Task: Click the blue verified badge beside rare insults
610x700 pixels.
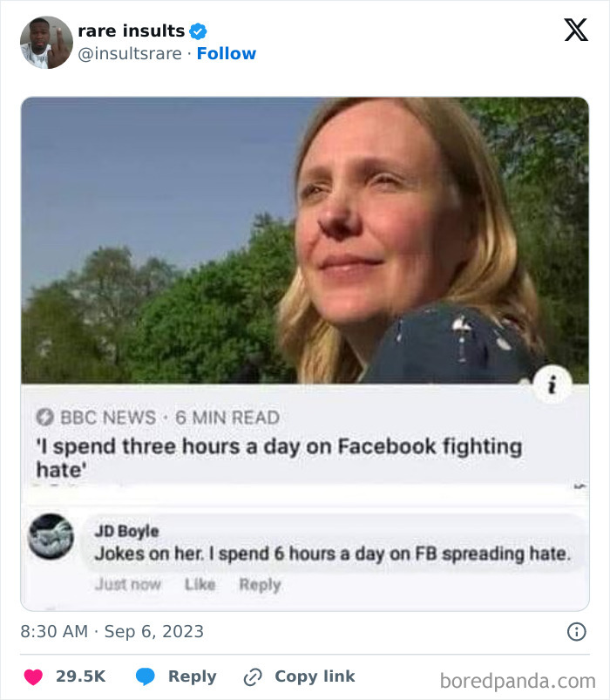Action: [199, 31]
